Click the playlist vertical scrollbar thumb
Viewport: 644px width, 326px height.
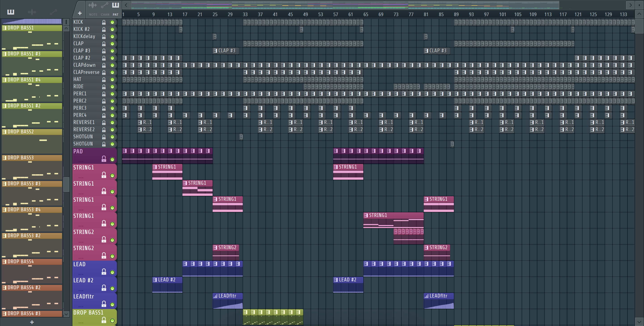pos(639,26)
